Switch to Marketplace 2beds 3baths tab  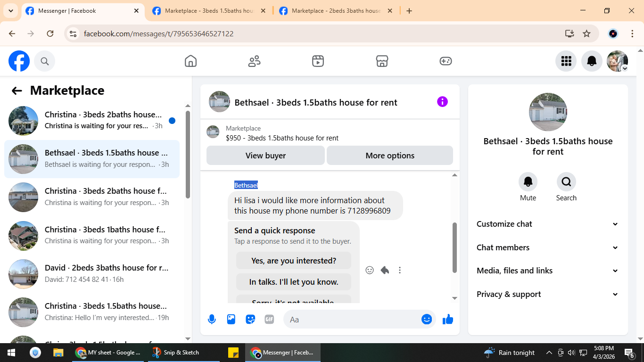tap(336, 11)
